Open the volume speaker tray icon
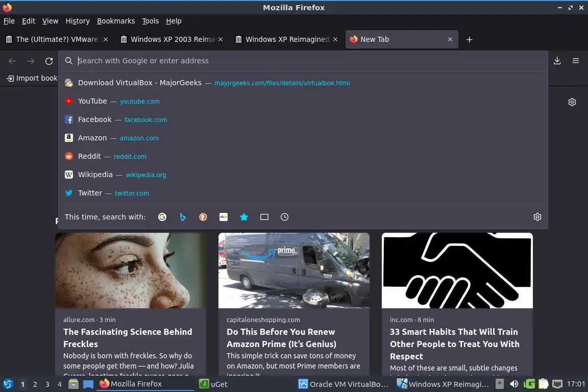This screenshot has width=588, height=392. coord(514,384)
